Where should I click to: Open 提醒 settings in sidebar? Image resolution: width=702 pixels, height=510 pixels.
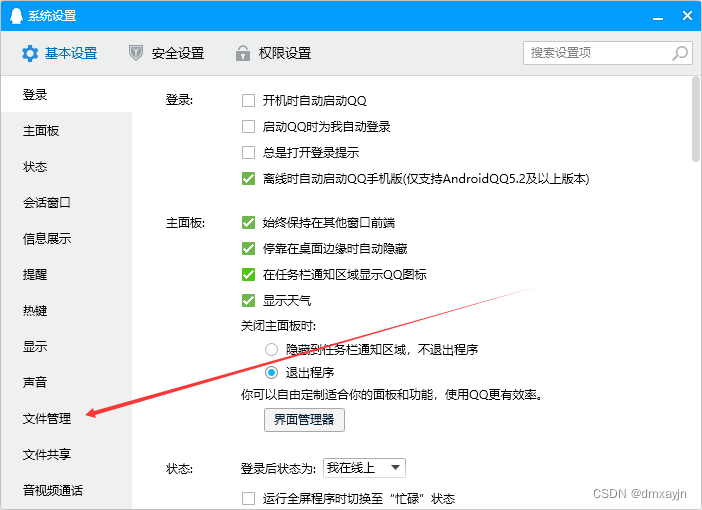66,274
